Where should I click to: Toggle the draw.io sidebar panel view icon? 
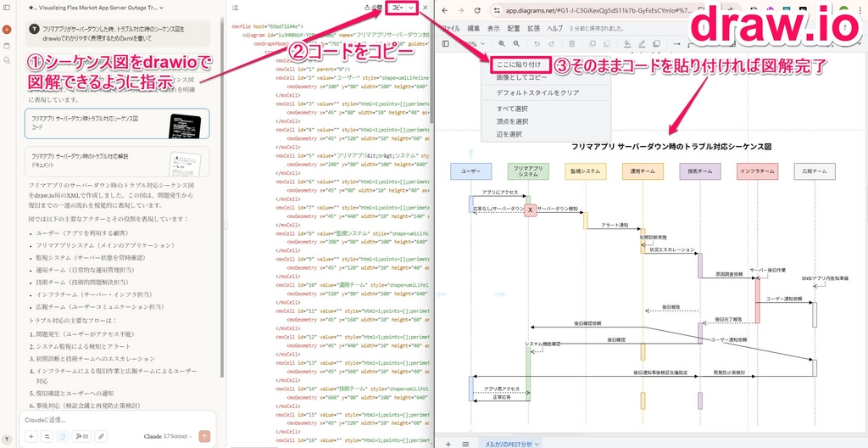point(446,43)
